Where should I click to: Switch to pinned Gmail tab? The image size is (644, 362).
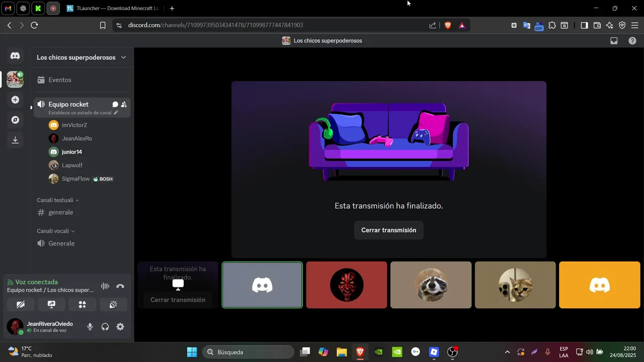tap(8, 9)
